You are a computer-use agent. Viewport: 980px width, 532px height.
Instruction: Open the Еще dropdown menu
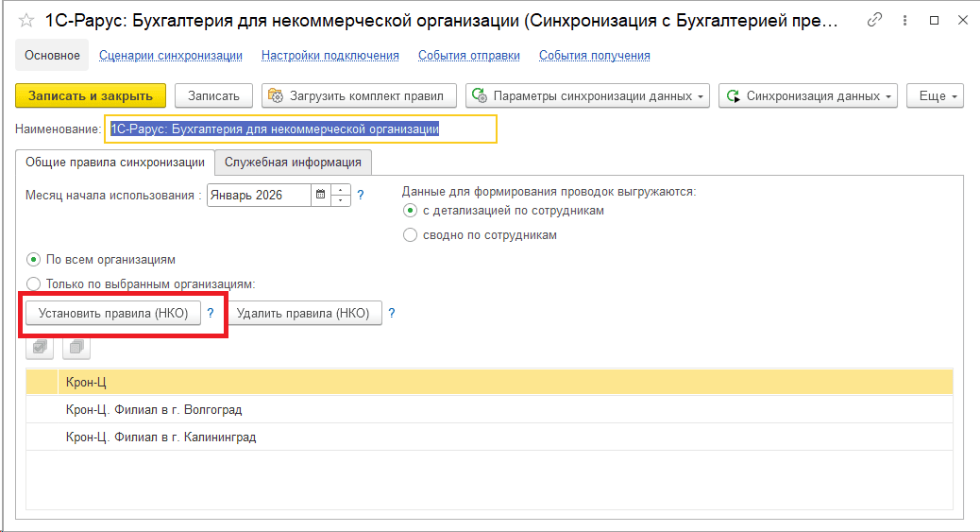pyautogui.click(x=935, y=95)
